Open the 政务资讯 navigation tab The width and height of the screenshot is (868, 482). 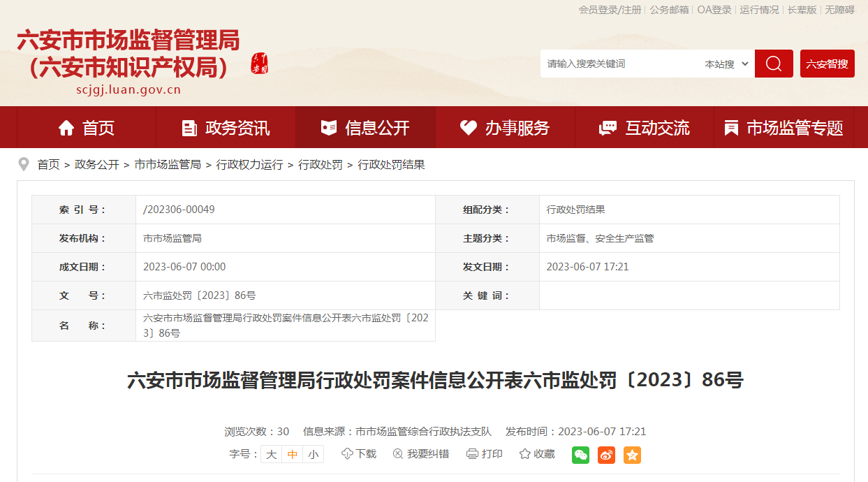(x=226, y=128)
